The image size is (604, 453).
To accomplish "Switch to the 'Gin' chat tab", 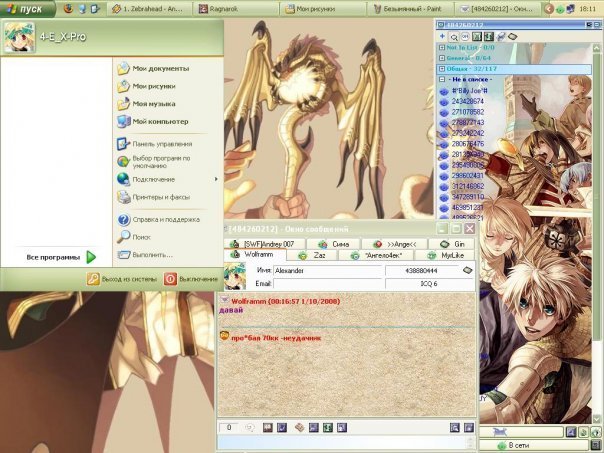I will (x=451, y=243).
